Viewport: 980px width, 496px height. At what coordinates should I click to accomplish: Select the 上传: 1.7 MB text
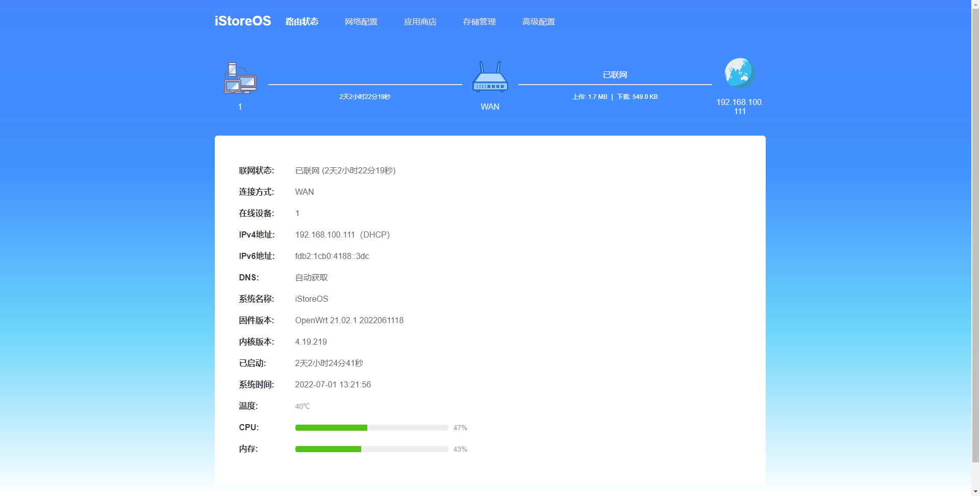click(x=590, y=96)
